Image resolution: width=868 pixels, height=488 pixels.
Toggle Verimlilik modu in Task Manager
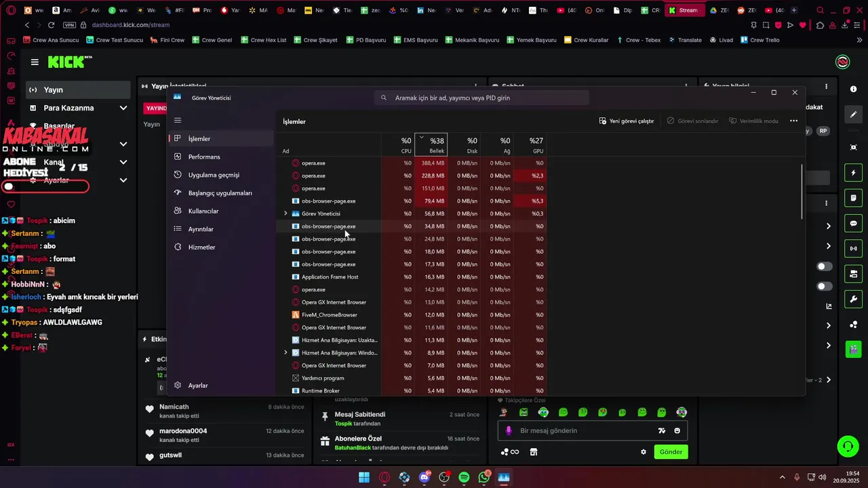point(753,121)
